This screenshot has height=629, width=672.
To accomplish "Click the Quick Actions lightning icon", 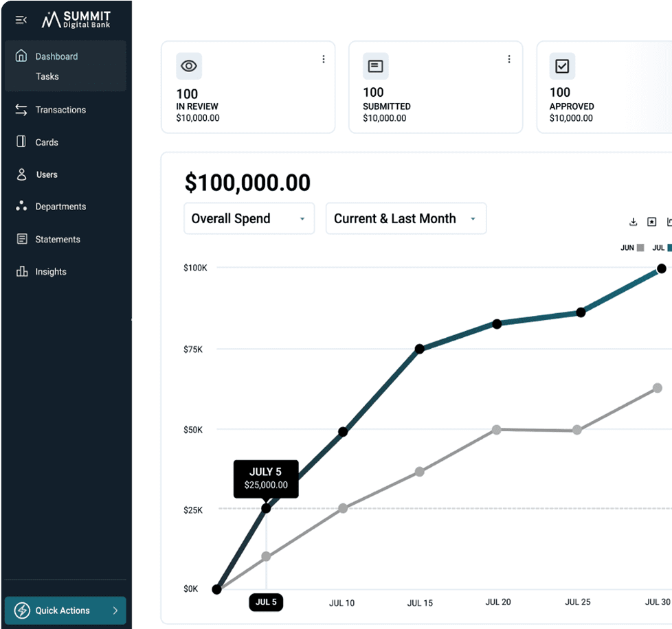I will tap(22, 610).
